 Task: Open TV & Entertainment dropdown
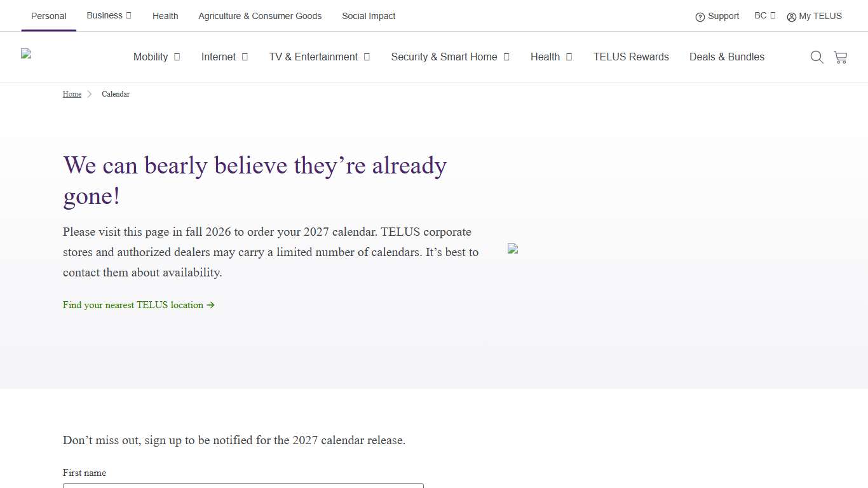(x=319, y=57)
